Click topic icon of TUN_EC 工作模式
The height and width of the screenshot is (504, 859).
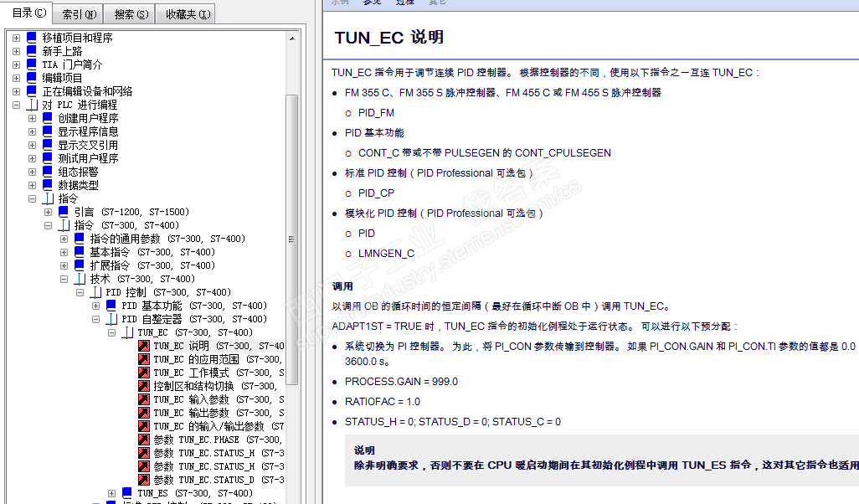click(x=143, y=373)
